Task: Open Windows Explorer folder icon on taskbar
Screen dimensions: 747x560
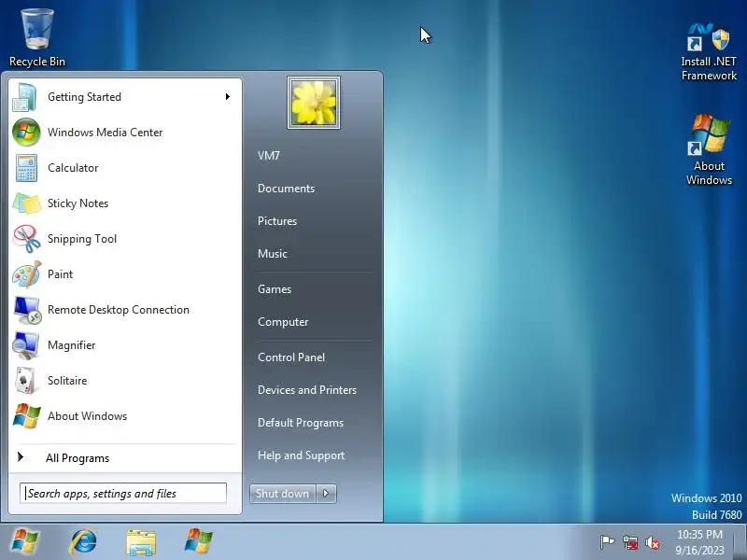Action: [141, 542]
